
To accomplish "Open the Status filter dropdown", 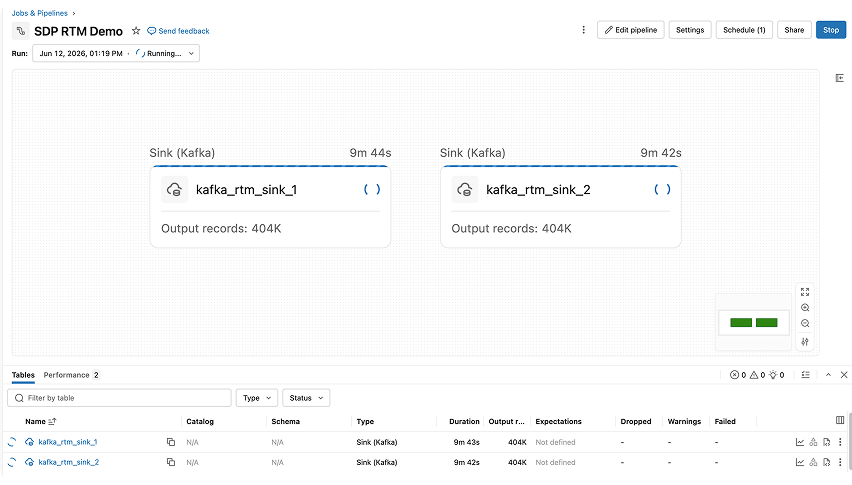I will pos(306,398).
